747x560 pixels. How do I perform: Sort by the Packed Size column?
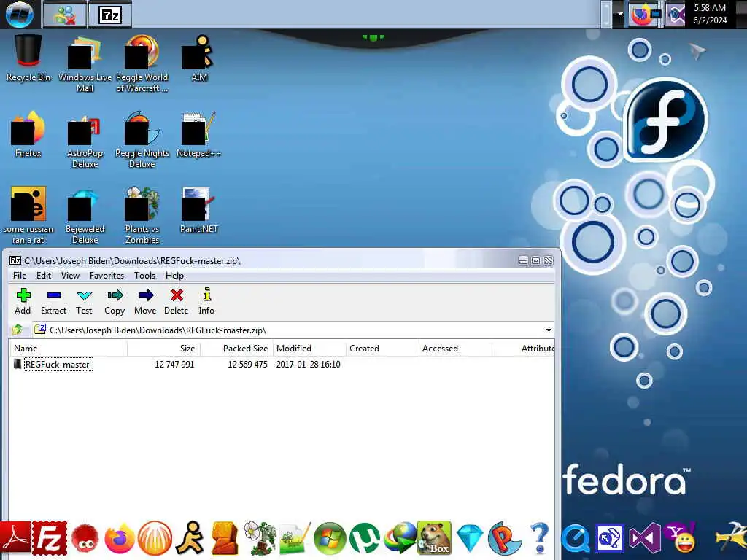(236, 349)
